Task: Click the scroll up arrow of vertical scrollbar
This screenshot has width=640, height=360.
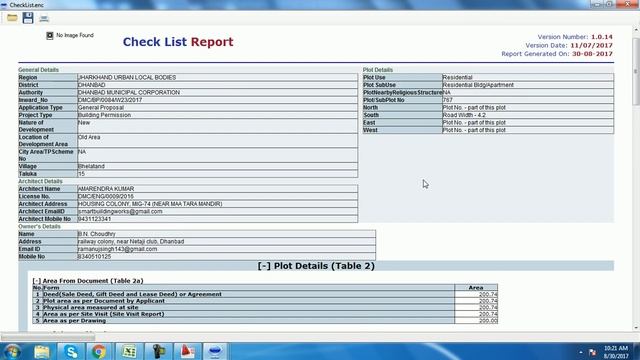Action: point(636,30)
